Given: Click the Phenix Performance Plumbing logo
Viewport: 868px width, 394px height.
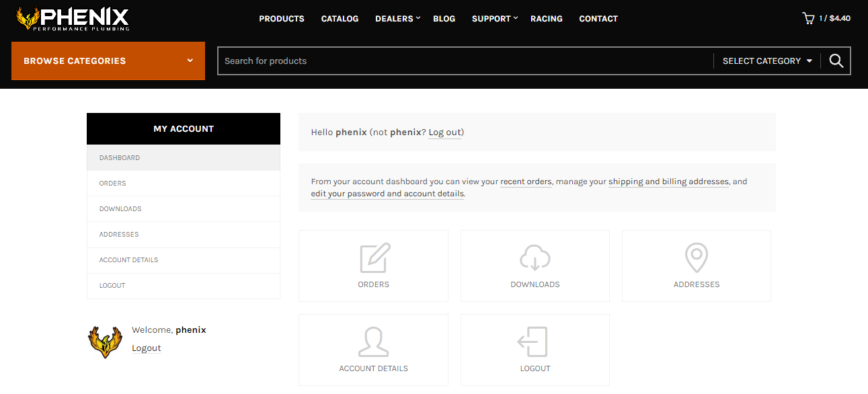Looking at the screenshot, I should [x=73, y=19].
